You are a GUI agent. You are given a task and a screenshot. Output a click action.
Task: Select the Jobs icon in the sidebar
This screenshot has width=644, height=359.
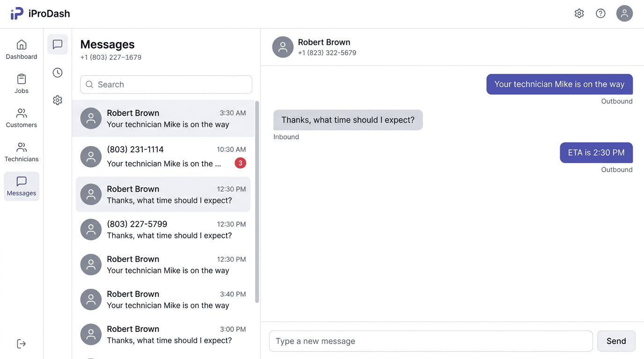21,83
